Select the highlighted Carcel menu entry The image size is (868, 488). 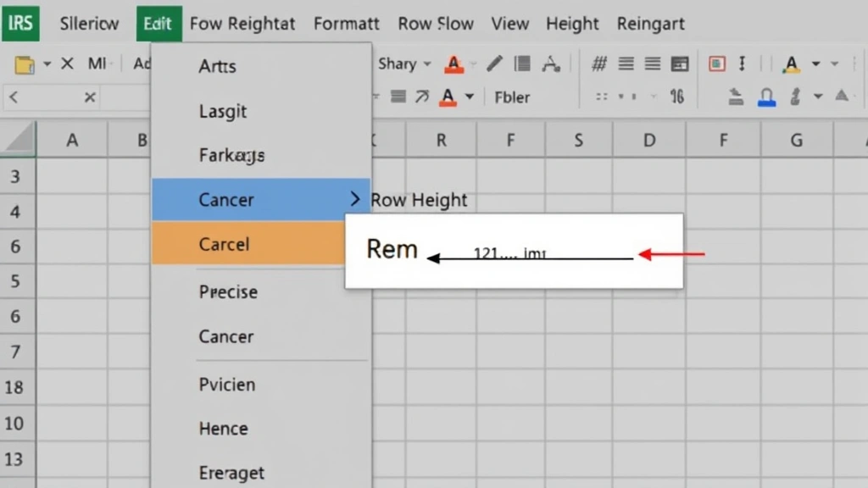(224, 244)
